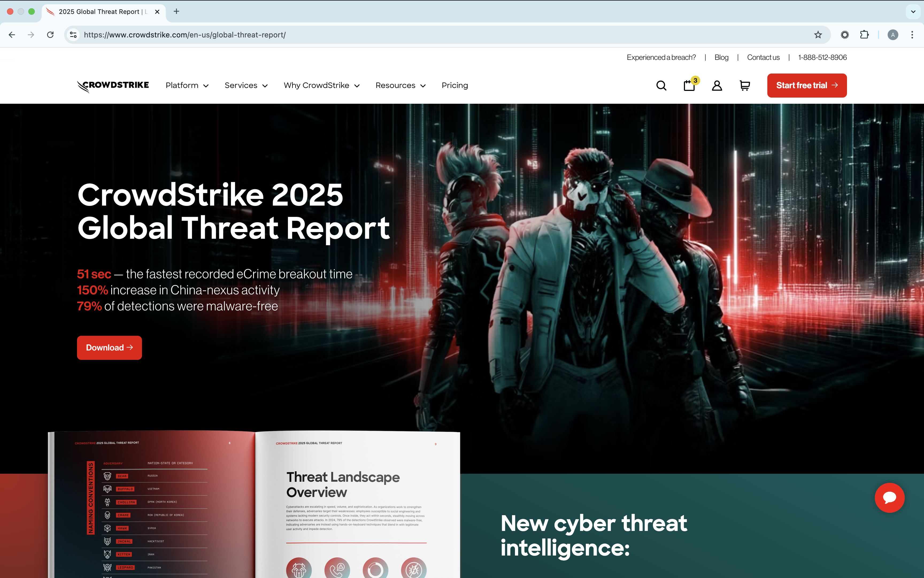Open the Pricing menu item
Screen dimensions: 924x578
455,86
